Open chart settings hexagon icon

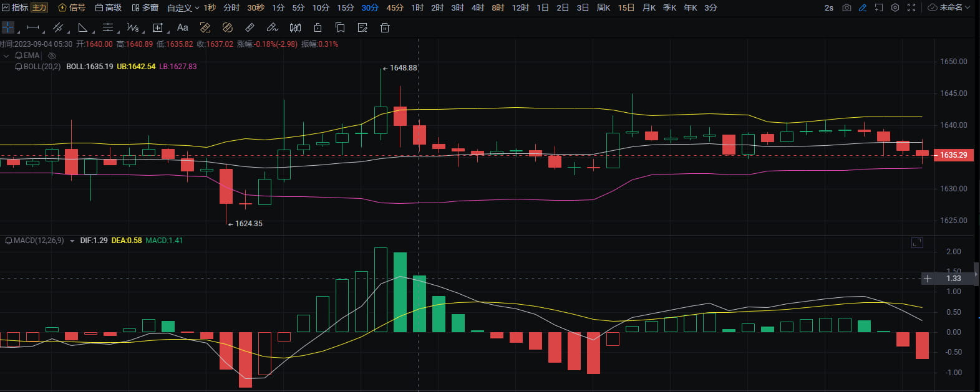pos(895,7)
